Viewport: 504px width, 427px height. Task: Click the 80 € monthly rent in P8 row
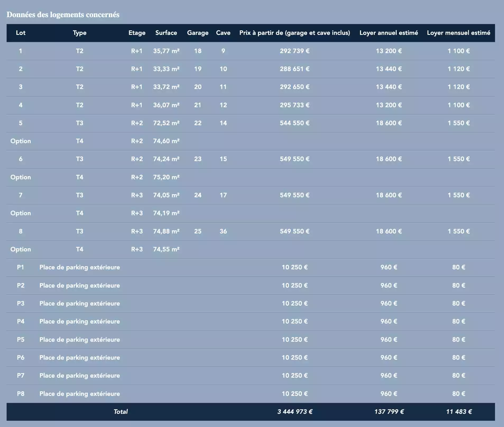pos(459,394)
